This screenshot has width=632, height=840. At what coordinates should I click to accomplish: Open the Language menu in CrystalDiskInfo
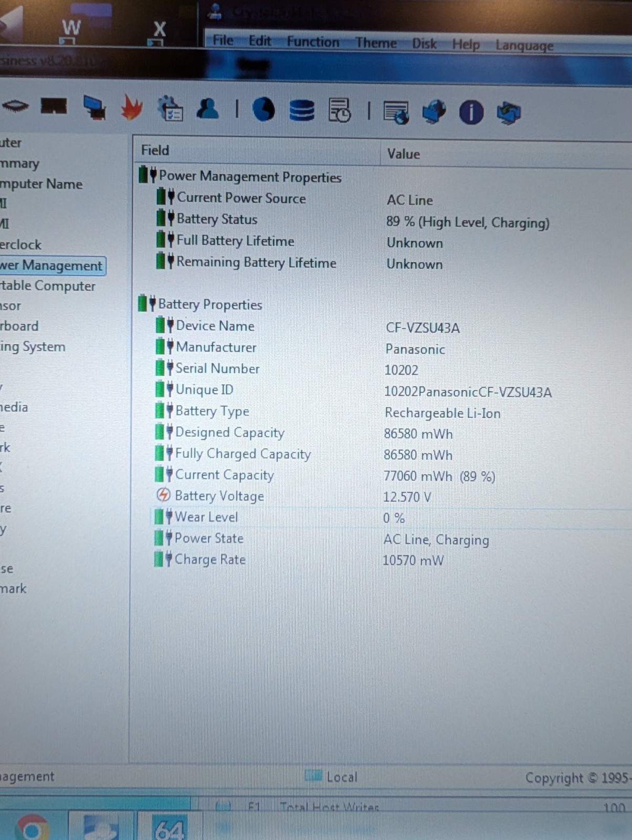(524, 46)
